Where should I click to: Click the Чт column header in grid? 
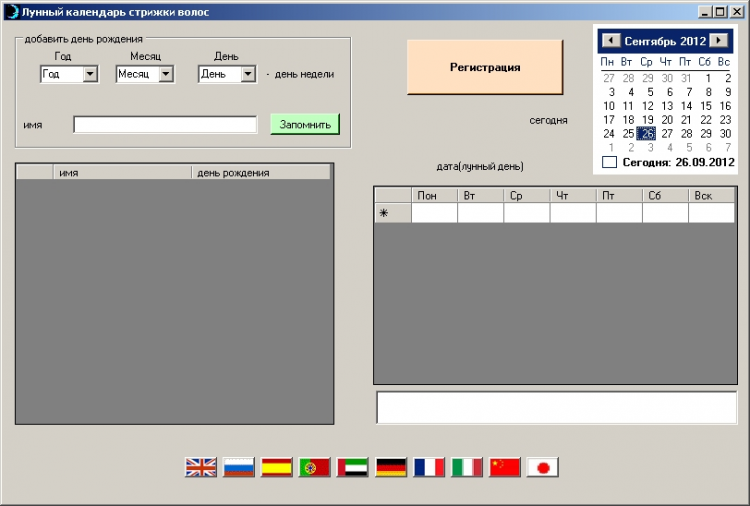[573, 195]
